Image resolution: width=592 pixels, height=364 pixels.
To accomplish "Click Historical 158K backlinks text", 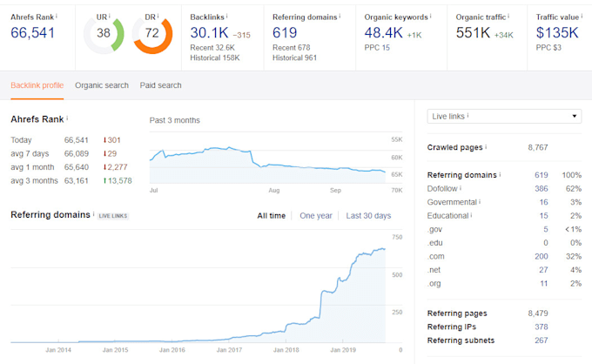I will point(215,57).
